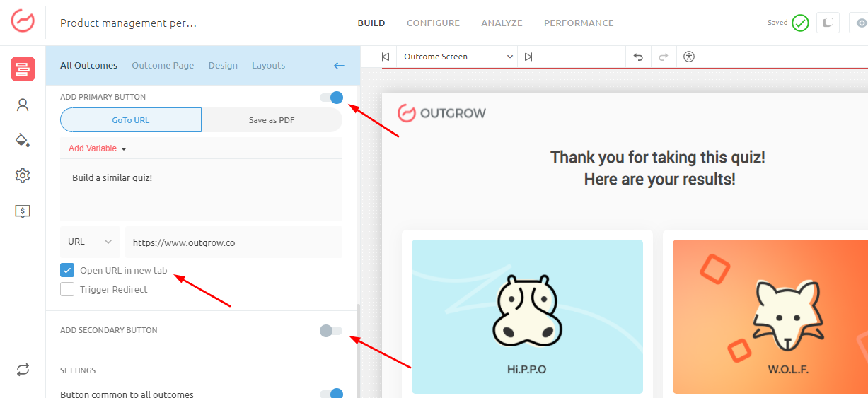This screenshot has width=868, height=398.
Task: Click the back arrow in outcomes panel
Action: click(x=339, y=66)
